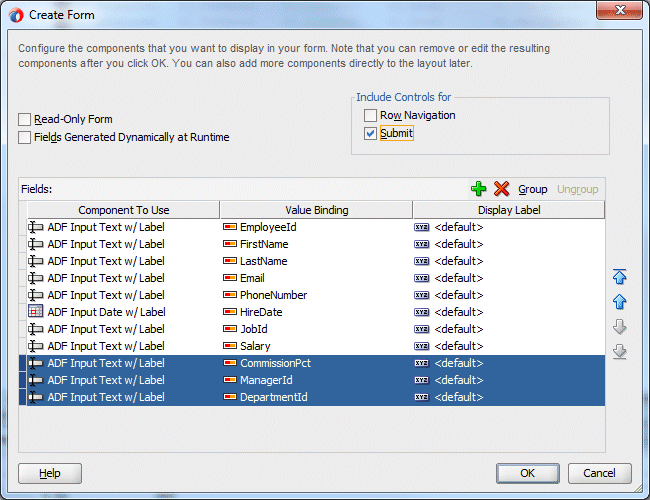This screenshot has width=650, height=500.
Task: Click the Display Label column header
Action: tap(509, 210)
